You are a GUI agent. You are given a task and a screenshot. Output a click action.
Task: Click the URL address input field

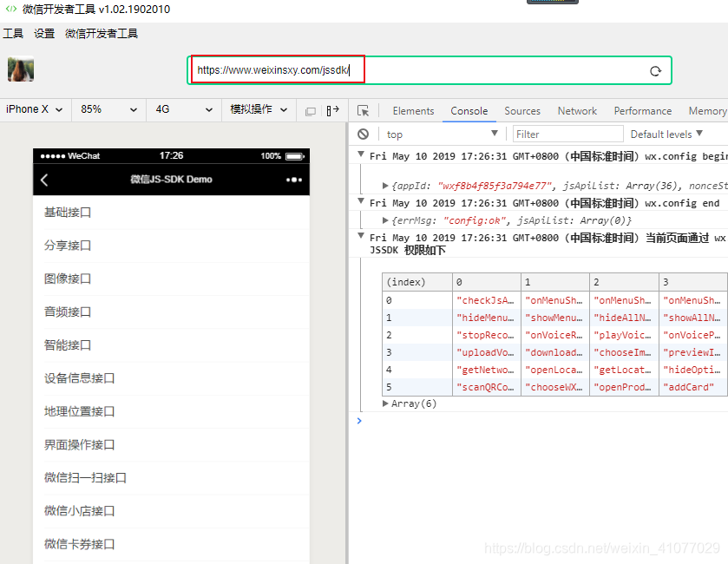(x=429, y=70)
